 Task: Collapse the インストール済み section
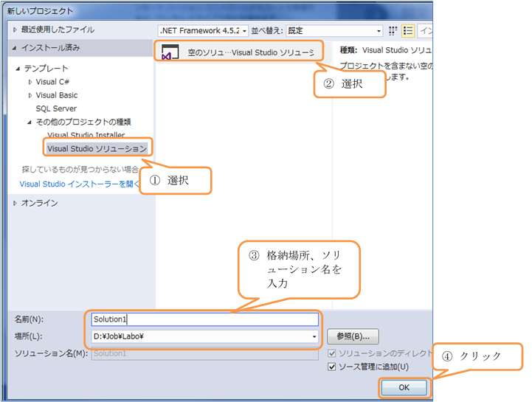pyautogui.click(x=14, y=48)
